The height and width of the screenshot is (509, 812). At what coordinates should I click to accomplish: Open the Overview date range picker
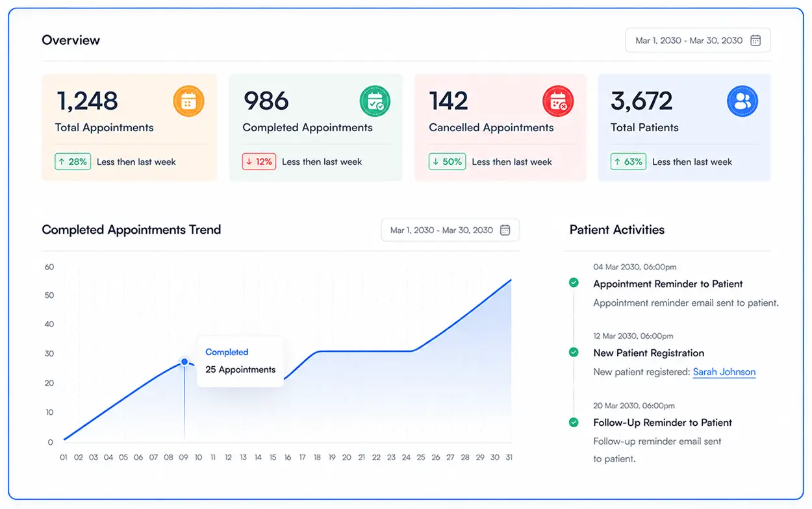[698, 40]
